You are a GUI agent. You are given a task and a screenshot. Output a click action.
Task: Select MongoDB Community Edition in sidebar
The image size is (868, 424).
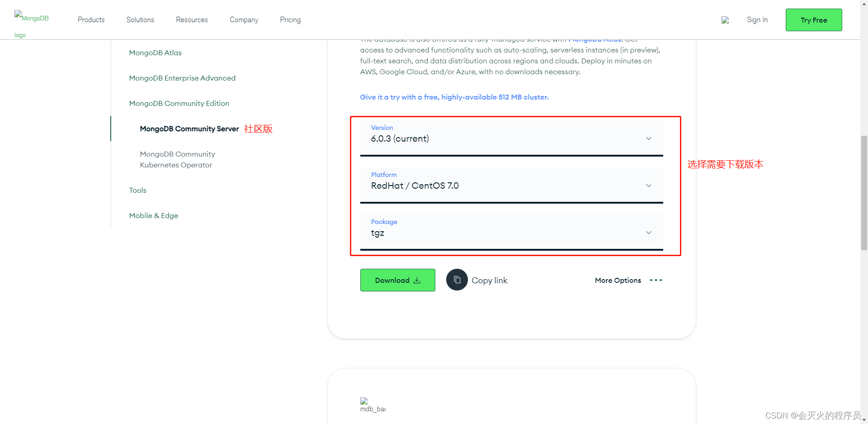(x=179, y=103)
